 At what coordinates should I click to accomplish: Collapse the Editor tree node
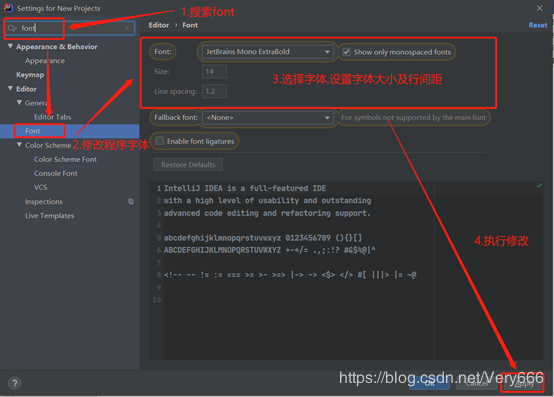[10, 89]
